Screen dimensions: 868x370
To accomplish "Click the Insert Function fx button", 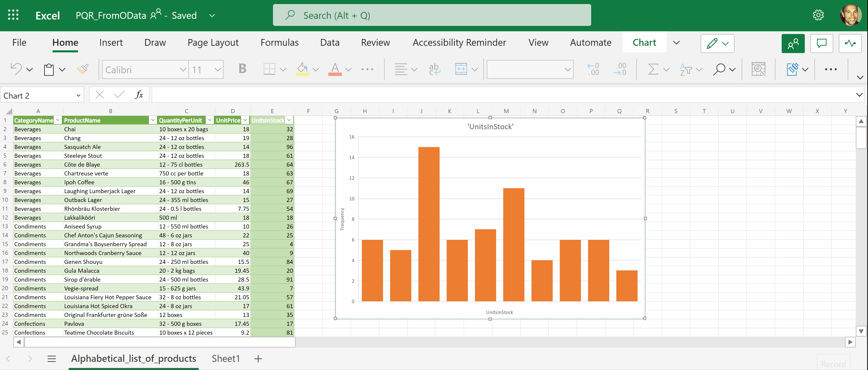I will tap(139, 95).
